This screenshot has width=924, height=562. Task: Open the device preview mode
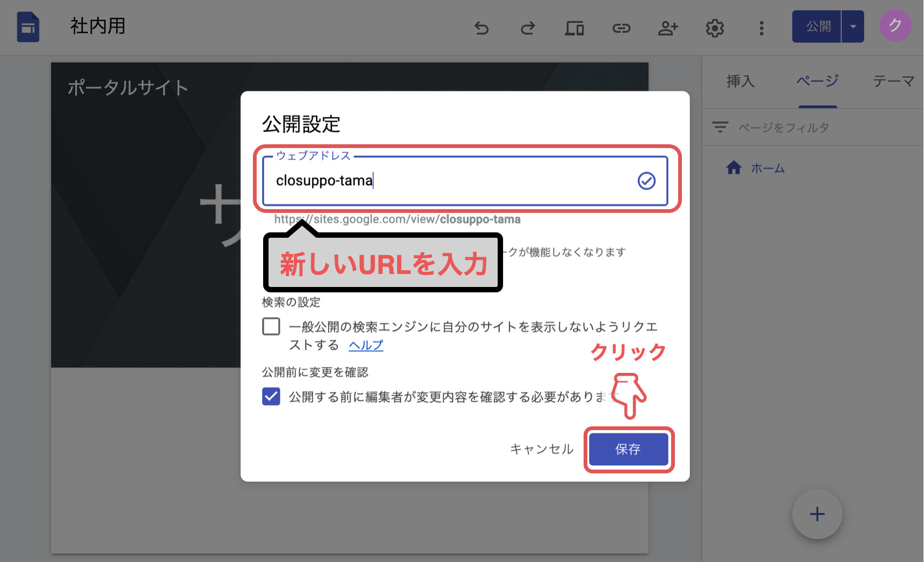574,28
